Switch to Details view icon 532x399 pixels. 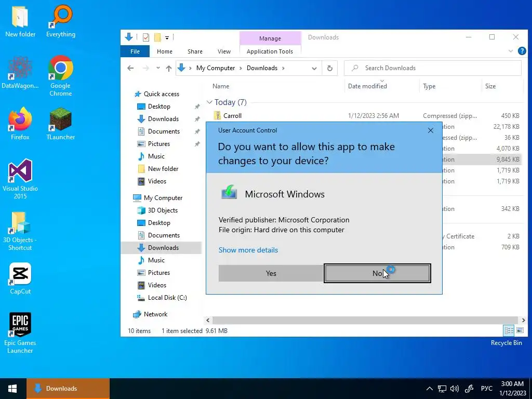[x=509, y=330]
